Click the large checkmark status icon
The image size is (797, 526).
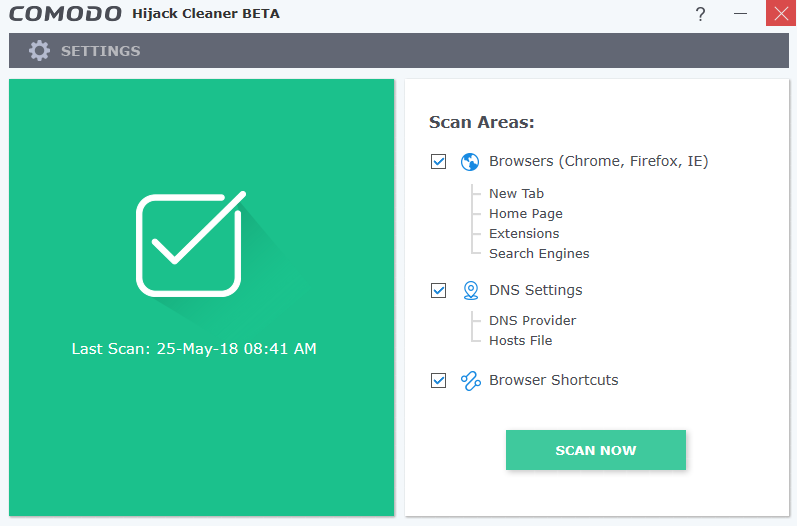pos(191,244)
